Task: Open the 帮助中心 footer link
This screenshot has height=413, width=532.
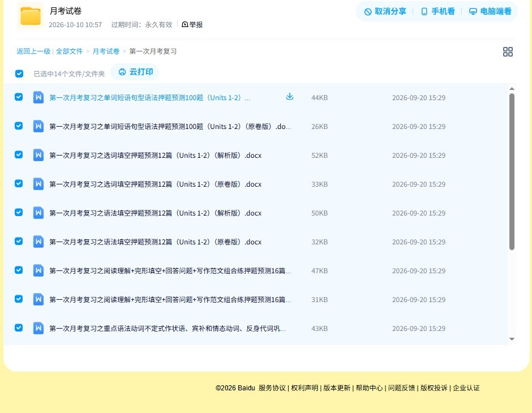Action: pyautogui.click(x=369, y=388)
